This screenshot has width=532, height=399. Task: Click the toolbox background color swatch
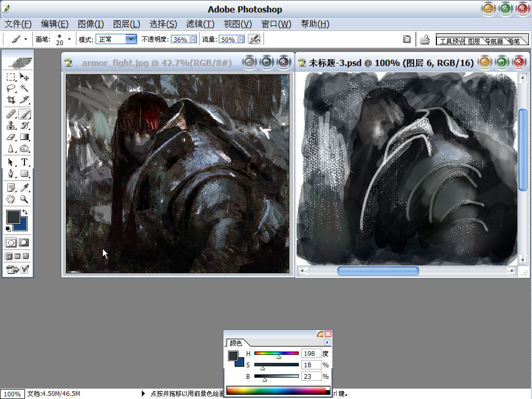click(x=23, y=225)
